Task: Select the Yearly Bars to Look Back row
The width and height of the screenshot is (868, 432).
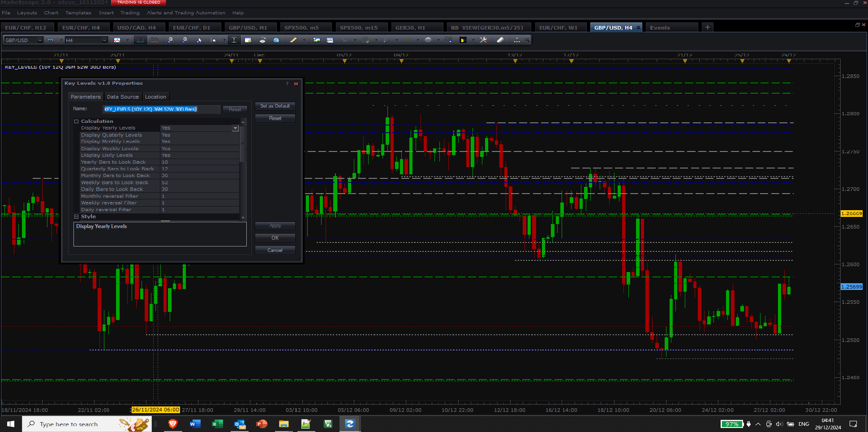Action: point(160,162)
